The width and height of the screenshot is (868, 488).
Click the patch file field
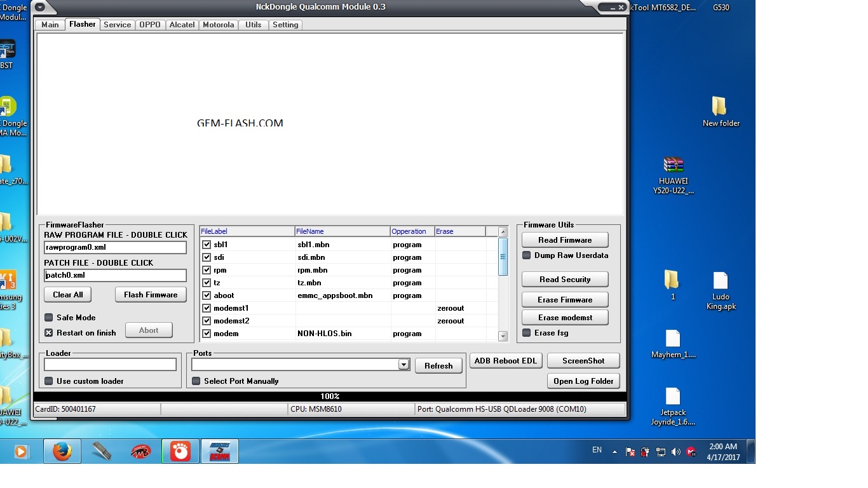click(115, 275)
